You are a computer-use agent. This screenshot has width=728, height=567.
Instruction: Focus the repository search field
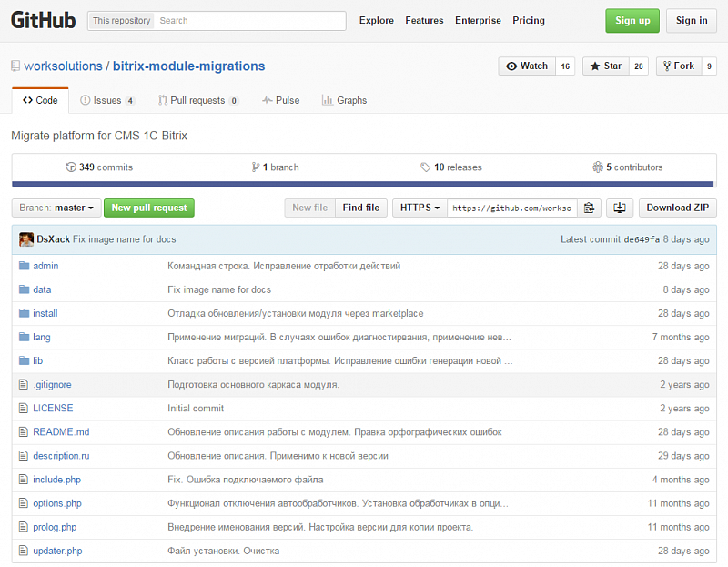(249, 21)
